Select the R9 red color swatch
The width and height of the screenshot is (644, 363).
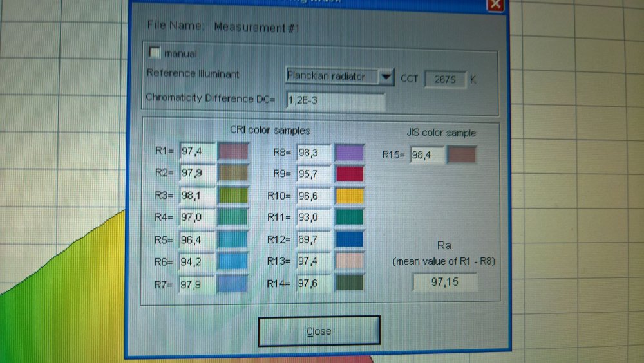(350, 174)
